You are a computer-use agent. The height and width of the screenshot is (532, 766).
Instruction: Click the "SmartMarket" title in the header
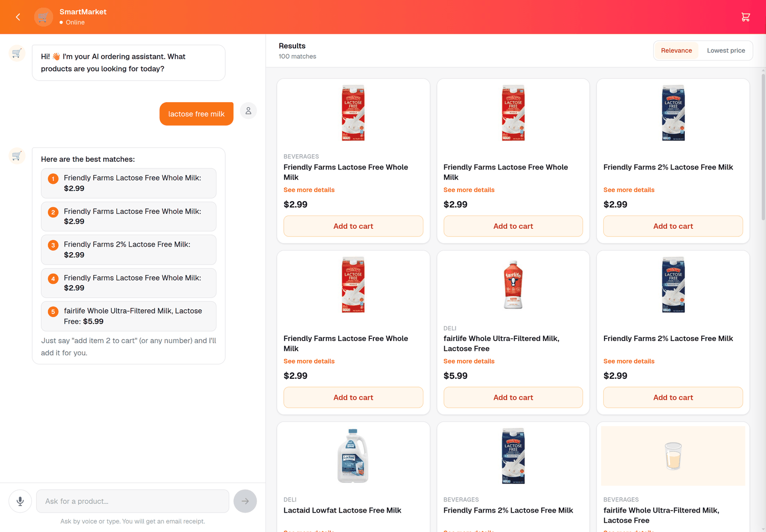click(x=83, y=12)
